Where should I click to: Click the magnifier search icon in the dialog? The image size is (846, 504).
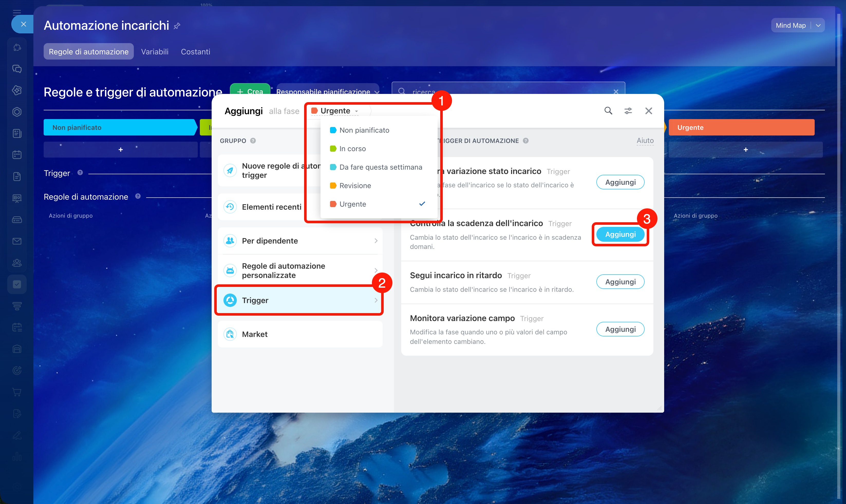608,111
